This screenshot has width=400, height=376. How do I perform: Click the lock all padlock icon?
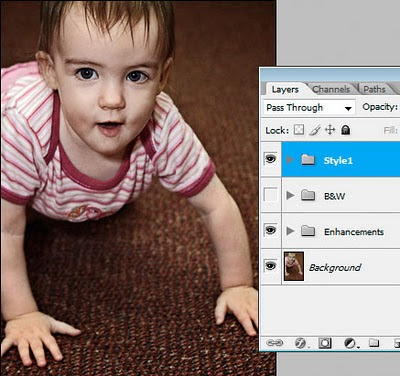click(346, 130)
